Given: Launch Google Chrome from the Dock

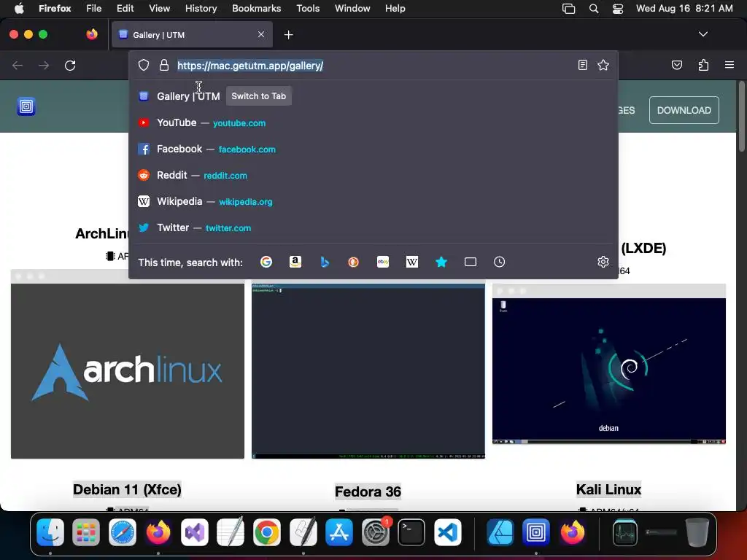Looking at the screenshot, I should tap(267, 532).
